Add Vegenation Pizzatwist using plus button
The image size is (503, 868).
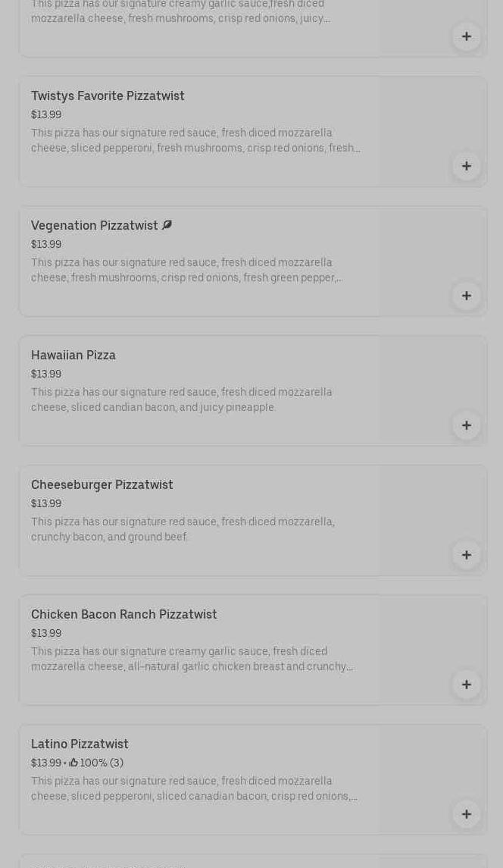click(x=466, y=296)
